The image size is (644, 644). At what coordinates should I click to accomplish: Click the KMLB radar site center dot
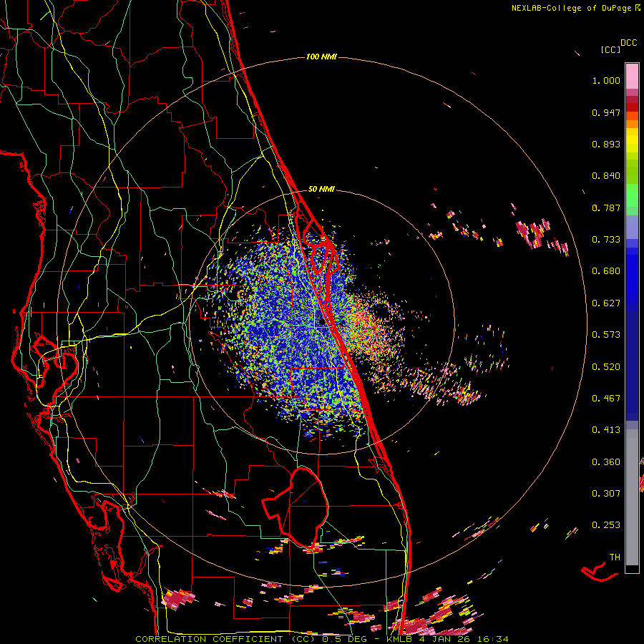point(323,323)
